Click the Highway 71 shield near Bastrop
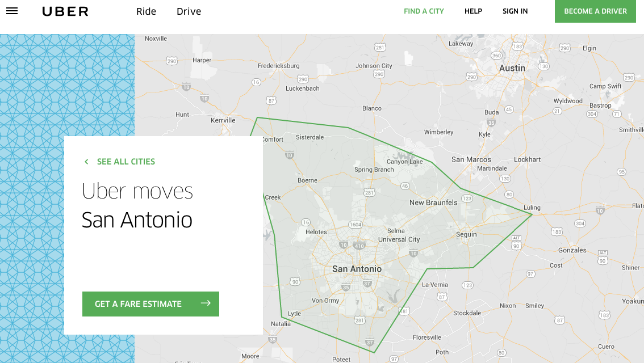The height and width of the screenshot is (363, 644). [617, 114]
